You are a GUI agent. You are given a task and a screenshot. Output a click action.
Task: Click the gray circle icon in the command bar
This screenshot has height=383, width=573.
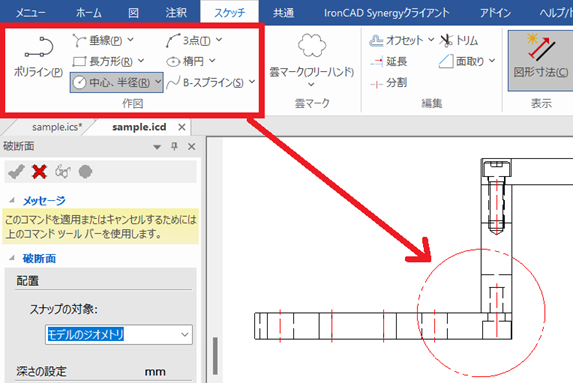click(86, 171)
